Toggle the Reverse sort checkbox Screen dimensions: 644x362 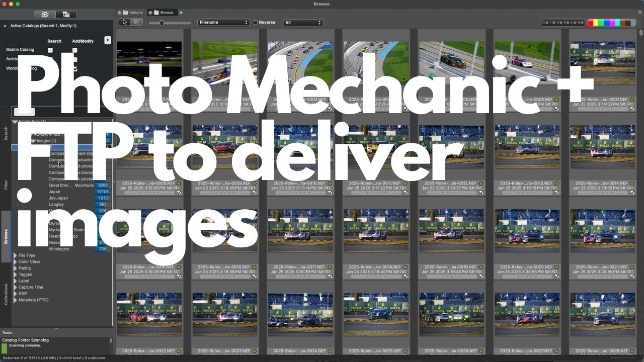click(x=255, y=23)
